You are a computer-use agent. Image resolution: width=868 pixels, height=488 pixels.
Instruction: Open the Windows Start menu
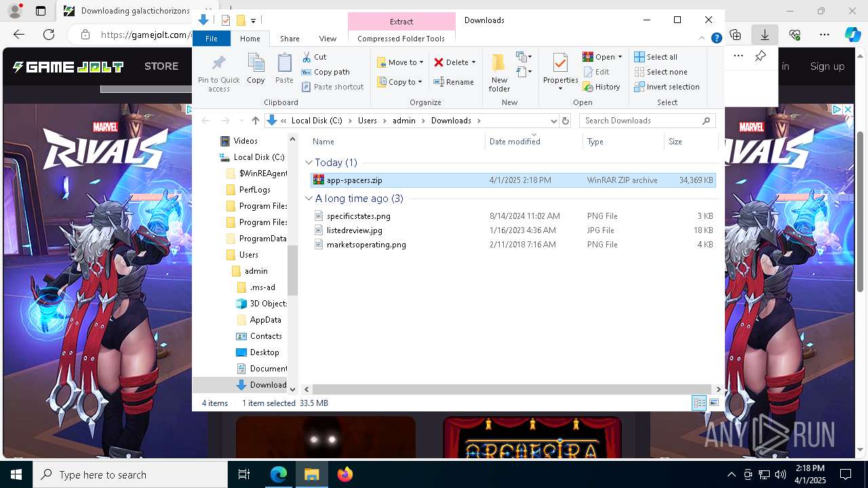click(16, 474)
